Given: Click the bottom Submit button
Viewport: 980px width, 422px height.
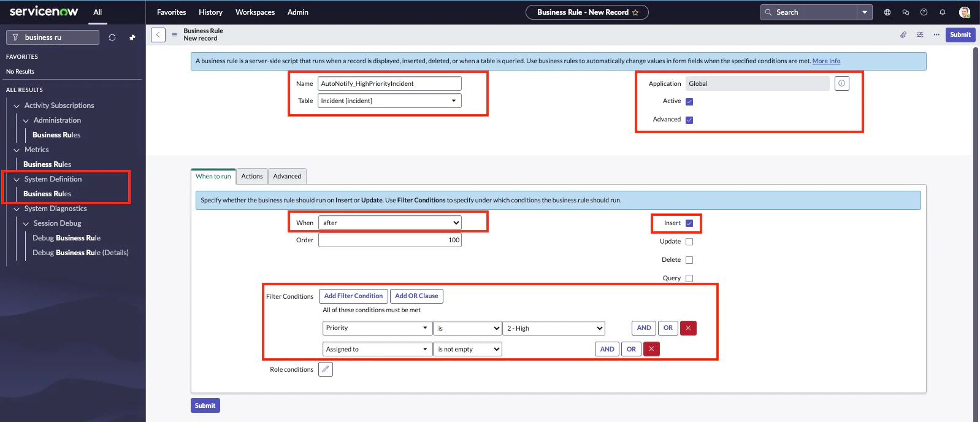Looking at the screenshot, I should coord(205,405).
